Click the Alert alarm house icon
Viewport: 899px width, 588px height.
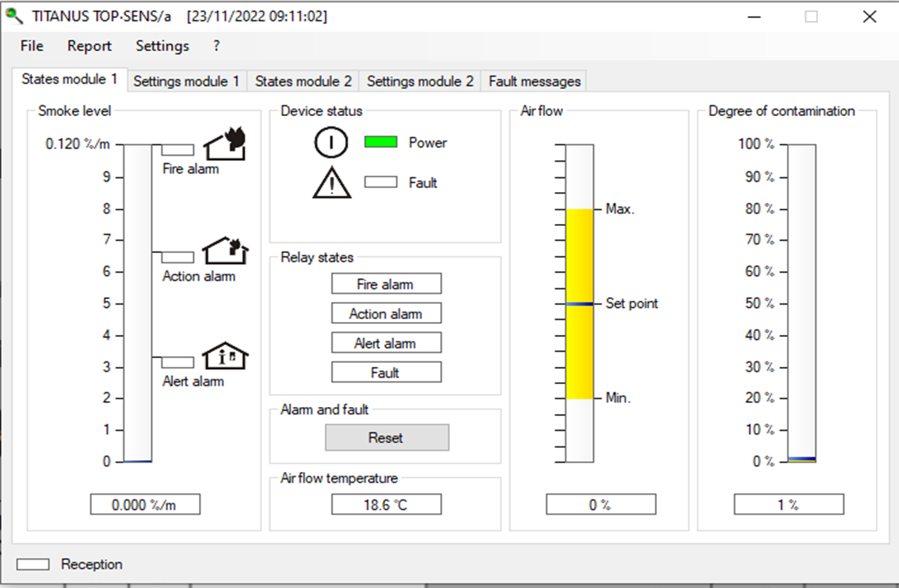(225, 356)
